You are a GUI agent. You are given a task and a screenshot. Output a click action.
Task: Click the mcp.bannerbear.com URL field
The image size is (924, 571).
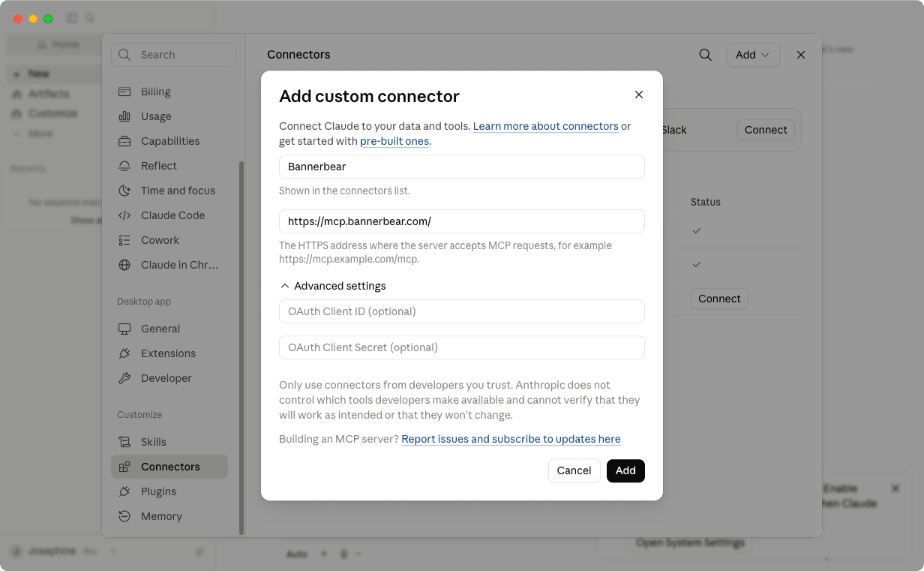tap(462, 221)
